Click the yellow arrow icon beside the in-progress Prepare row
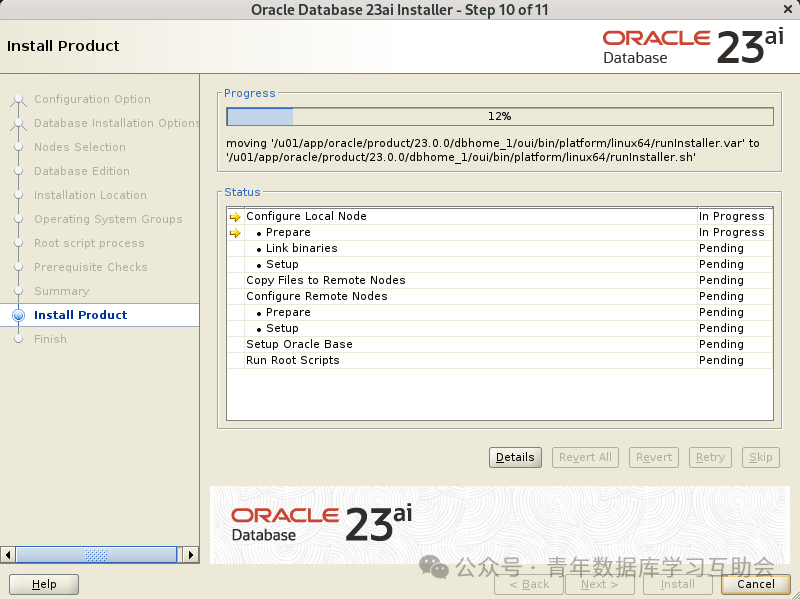800x599 pixels. click(235, 233)
